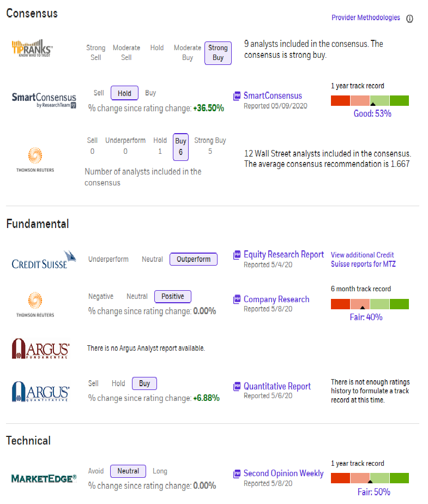Select Thomson Reuters consensus Buy box
428x504 pixels.
(180, 147)
